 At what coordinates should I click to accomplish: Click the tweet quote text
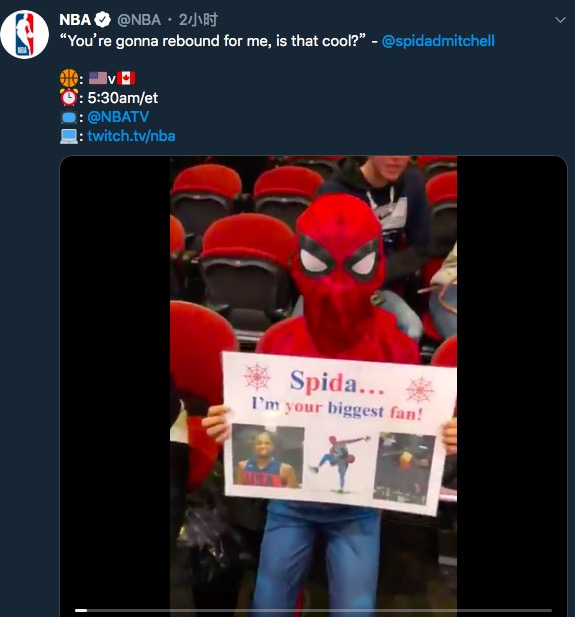click(213, 41)
